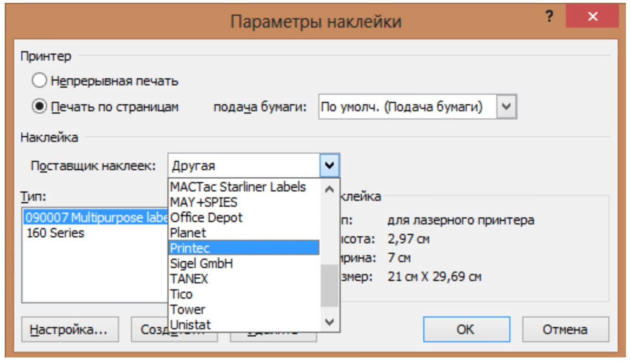Select the highlighted Printec vendor
630x364 pixels.
coord(190,248)
